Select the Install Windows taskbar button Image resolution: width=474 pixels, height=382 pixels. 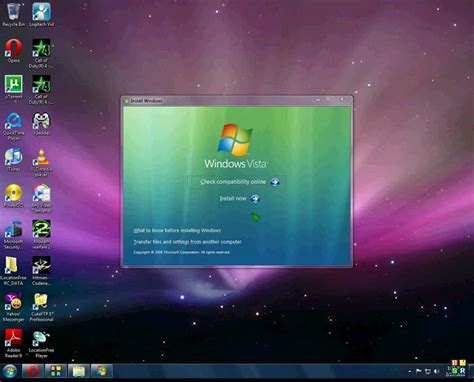(x=101, y=371)
